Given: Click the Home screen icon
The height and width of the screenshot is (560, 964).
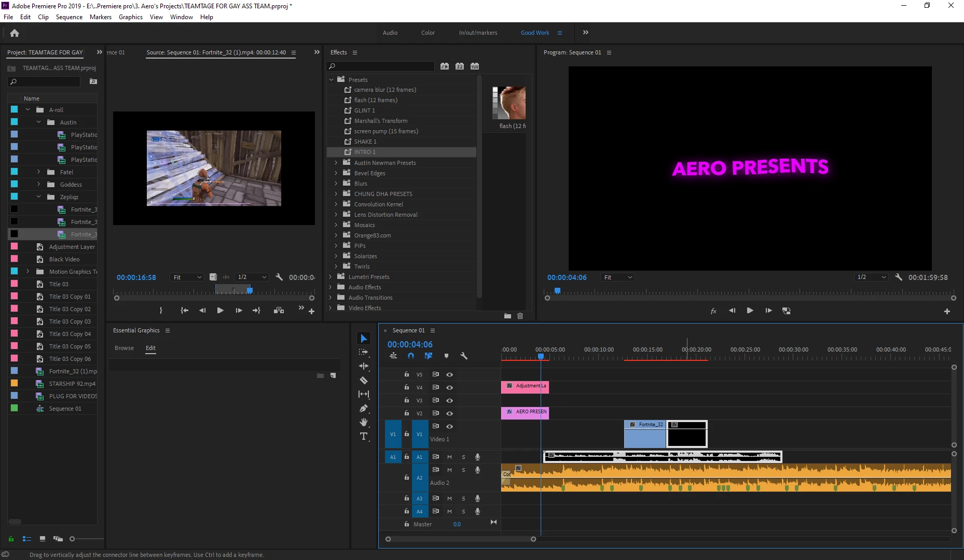Looking at the screenshot, I should point(15,33).
